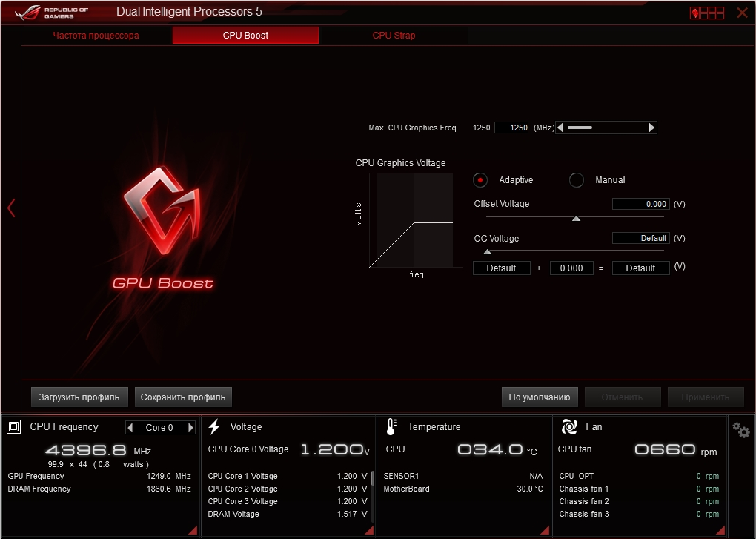Click the GPU Boost emblem graphic

162,211
